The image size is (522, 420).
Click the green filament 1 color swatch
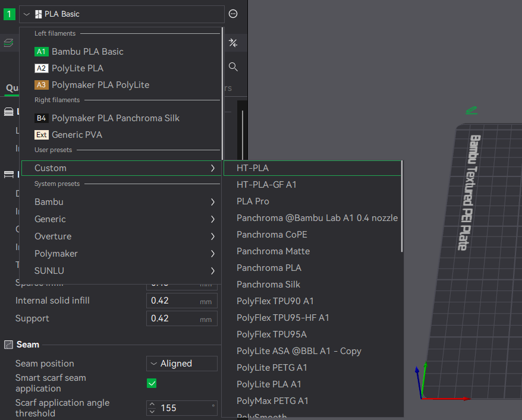click(x=10, y=14)
